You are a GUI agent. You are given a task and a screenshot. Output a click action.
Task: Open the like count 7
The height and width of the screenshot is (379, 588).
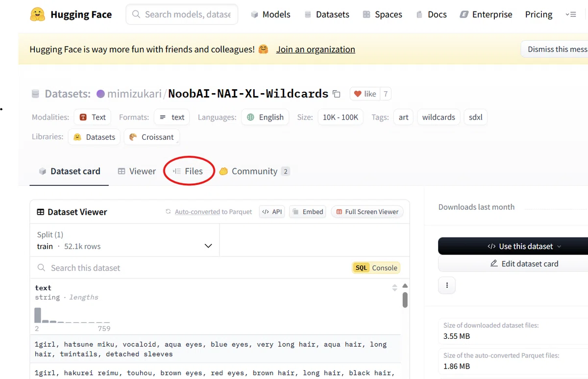tap(386, 94)
